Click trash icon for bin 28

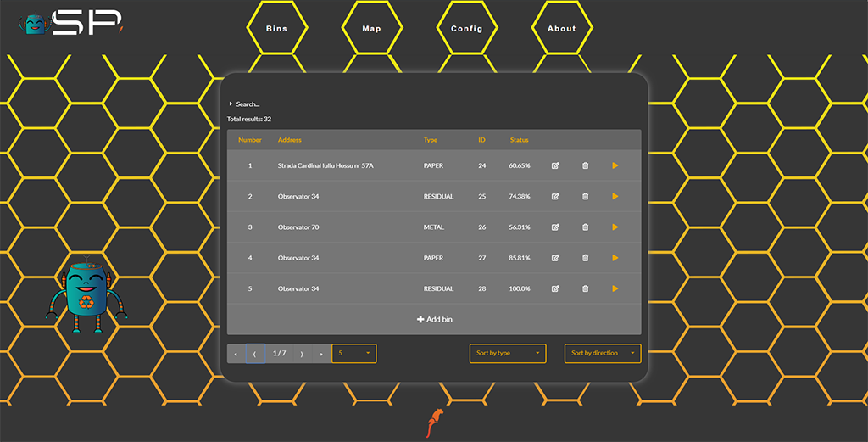click(x=585, y=288)
